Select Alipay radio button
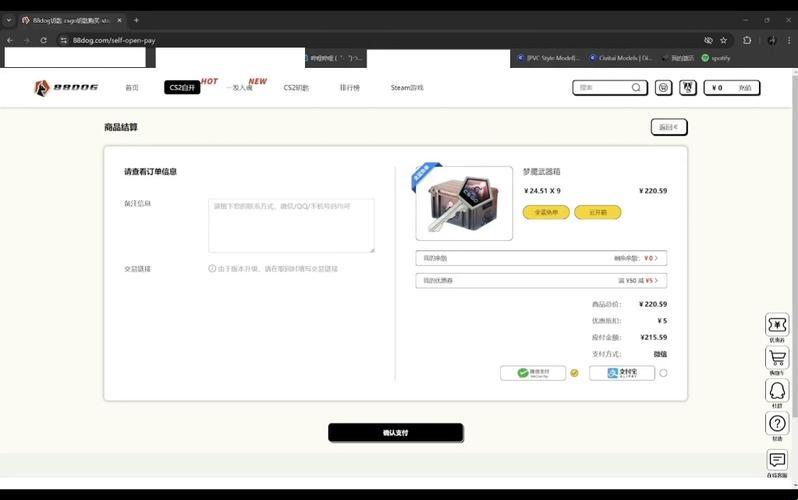 tap(663, 373)
